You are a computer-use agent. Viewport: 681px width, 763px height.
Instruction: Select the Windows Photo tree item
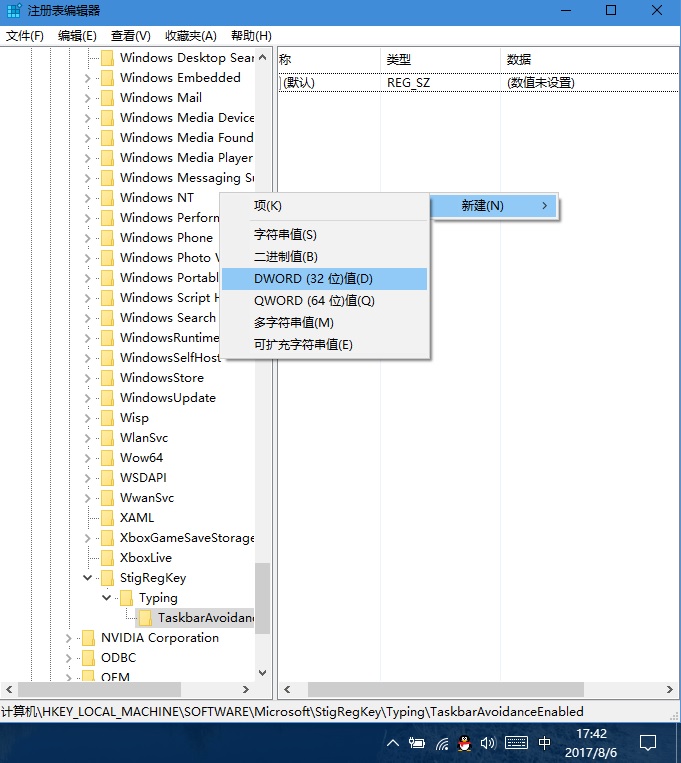169,257
